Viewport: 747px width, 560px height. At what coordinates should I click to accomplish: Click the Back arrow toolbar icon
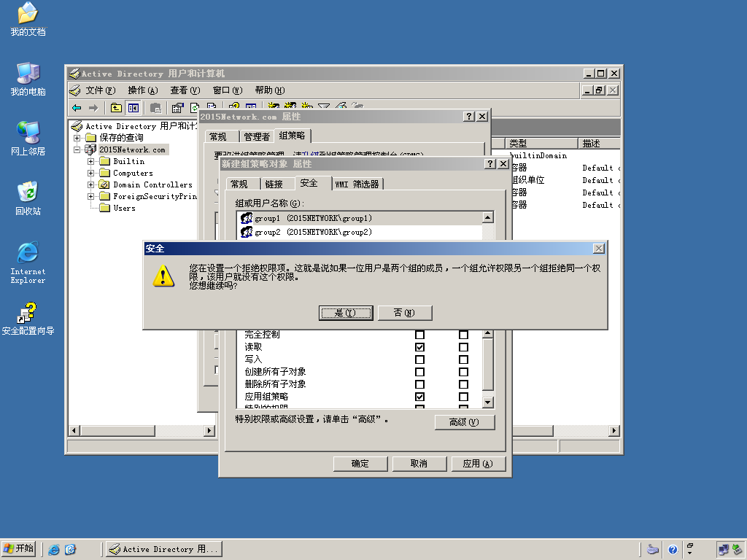77,108
